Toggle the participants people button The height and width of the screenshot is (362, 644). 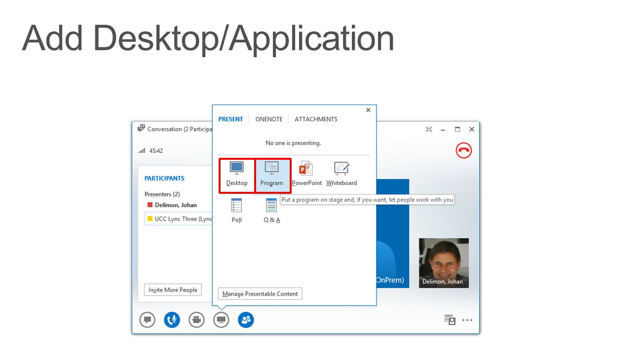click(246, 320)
